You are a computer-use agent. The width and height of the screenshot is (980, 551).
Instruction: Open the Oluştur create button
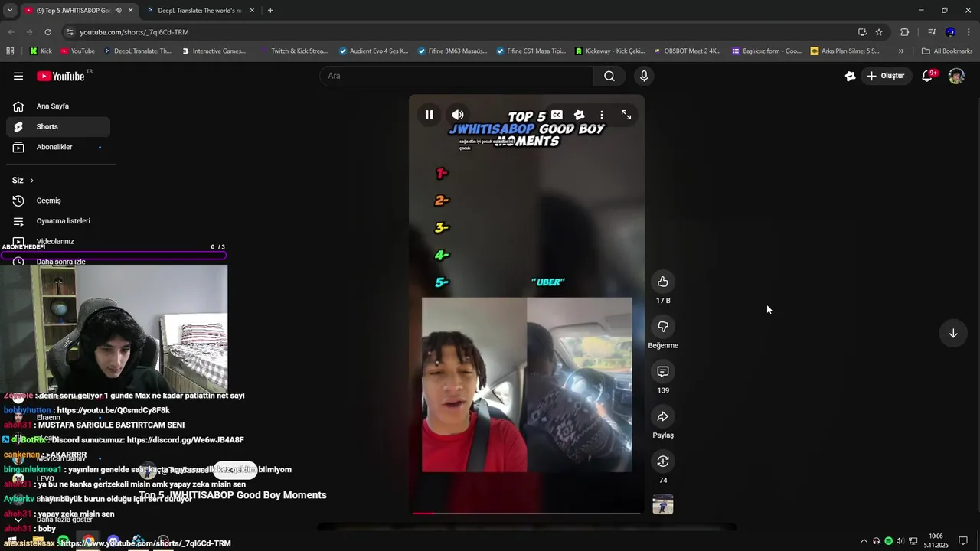tap(887, 76)
